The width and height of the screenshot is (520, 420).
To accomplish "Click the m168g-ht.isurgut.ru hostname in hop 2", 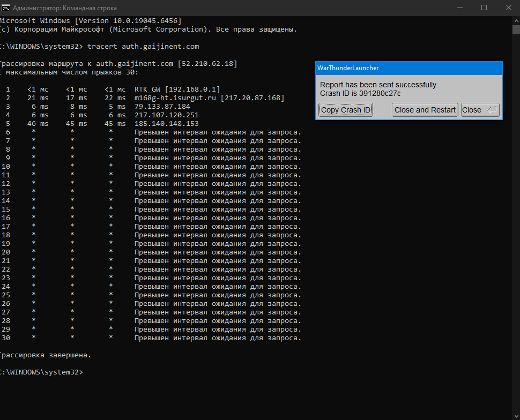I will 175,98.
